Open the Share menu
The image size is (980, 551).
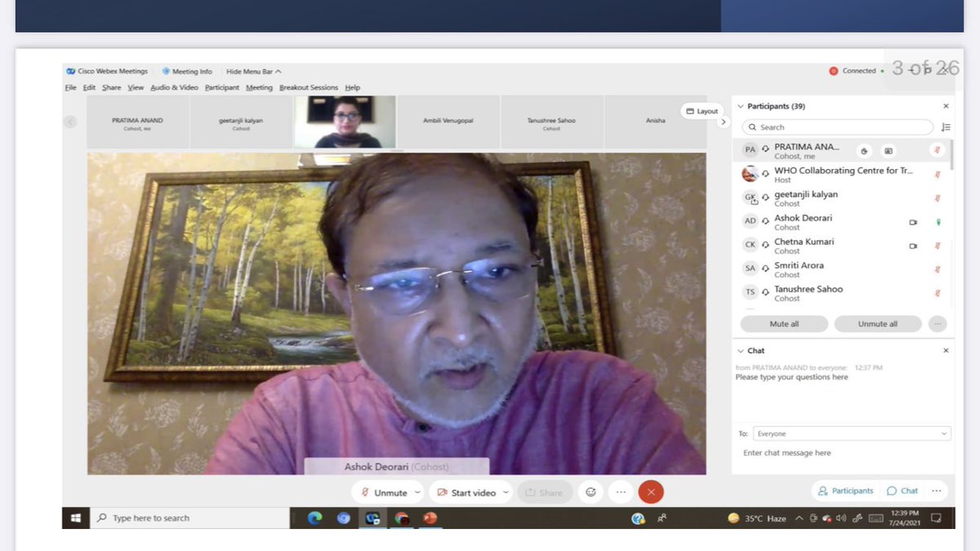pyautogui.click(x=112, y=87)
